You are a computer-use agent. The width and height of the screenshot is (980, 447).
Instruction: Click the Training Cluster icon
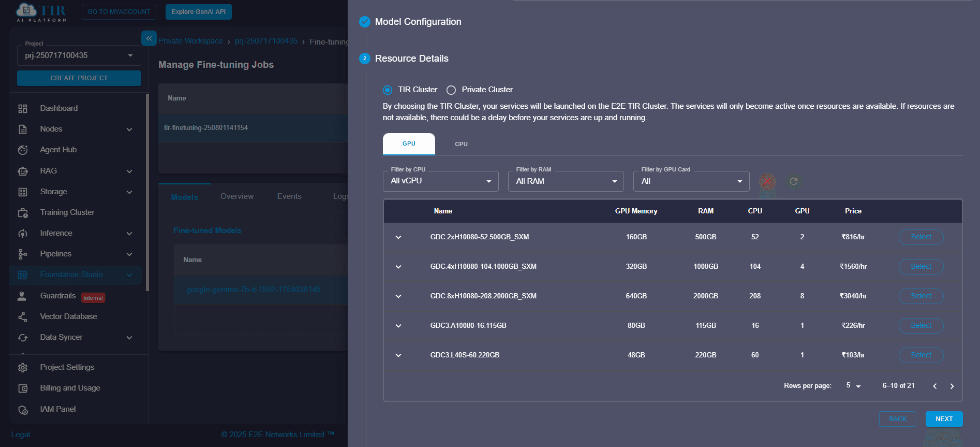23,212
